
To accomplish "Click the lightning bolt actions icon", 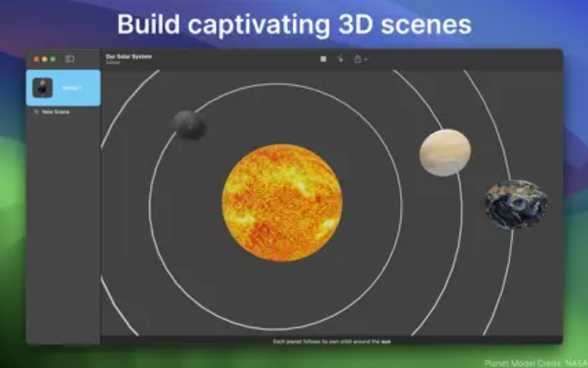I will (340, 59).
